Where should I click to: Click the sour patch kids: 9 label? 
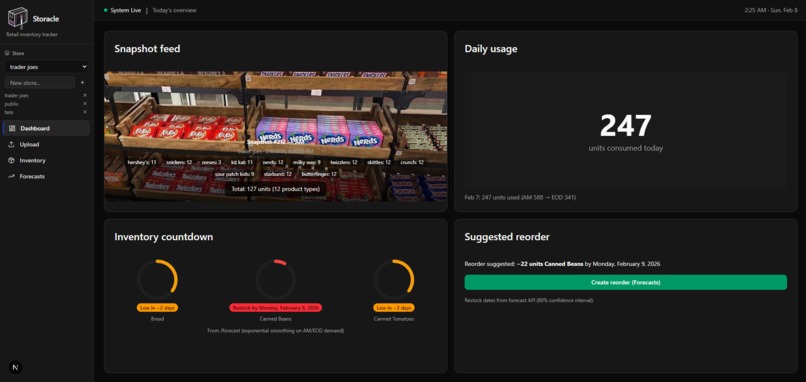pos(234,174)
